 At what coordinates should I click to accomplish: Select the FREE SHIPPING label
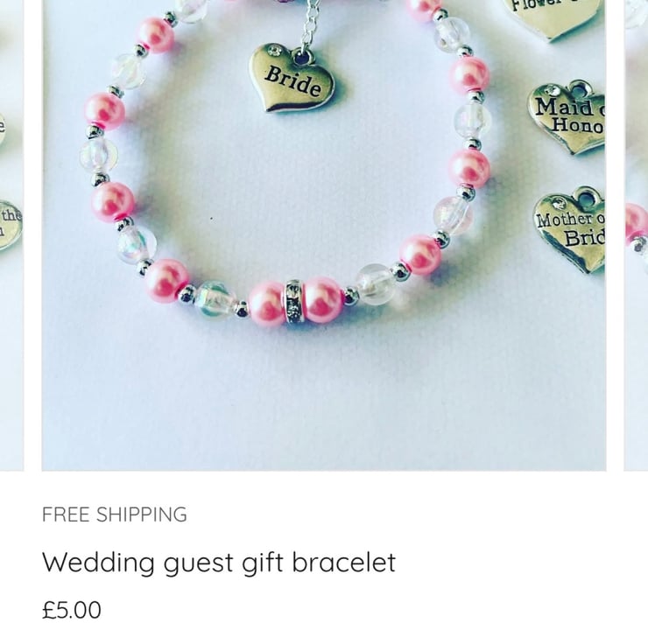coord(115,514)
